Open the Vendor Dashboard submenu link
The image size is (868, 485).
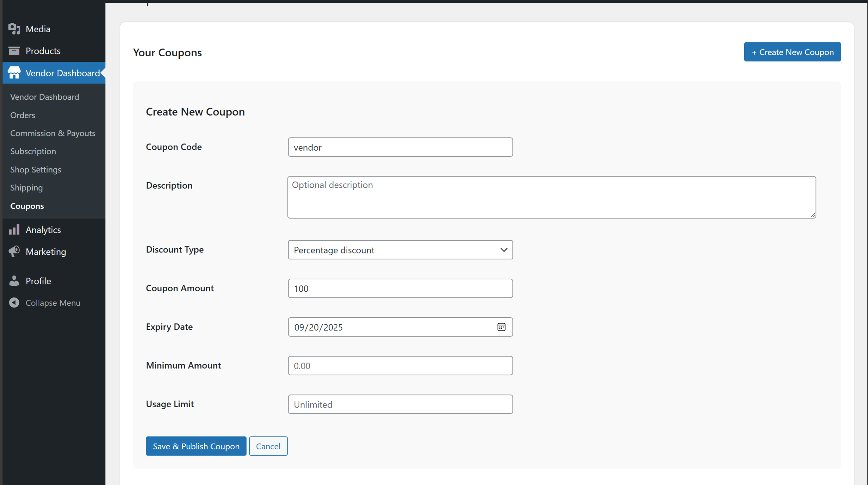(44, 97)
